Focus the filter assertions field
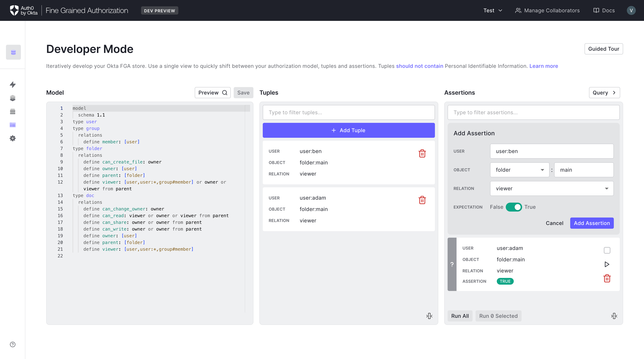Screen dimensions: 644x359 coord(533,112)
